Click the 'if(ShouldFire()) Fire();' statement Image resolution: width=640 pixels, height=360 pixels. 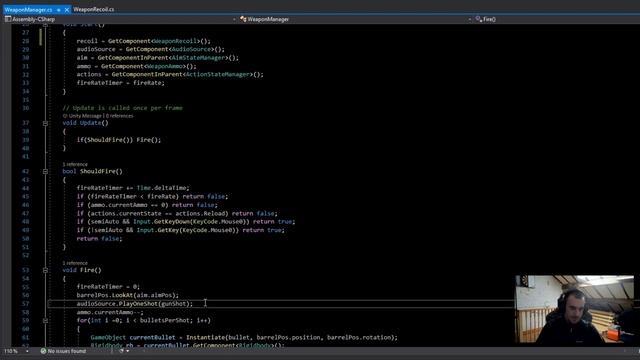point(119,140)
